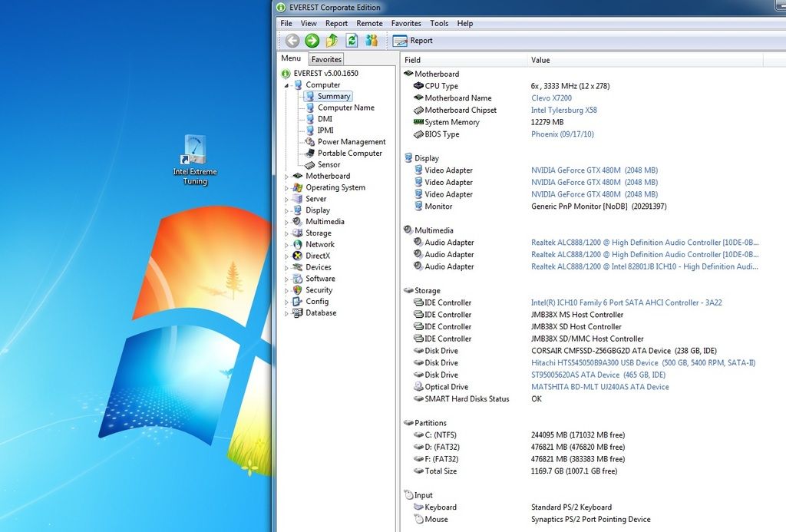Expand the Storage tree node
The width and height of the screenshot is (786, 532).
tap(287, 233)
